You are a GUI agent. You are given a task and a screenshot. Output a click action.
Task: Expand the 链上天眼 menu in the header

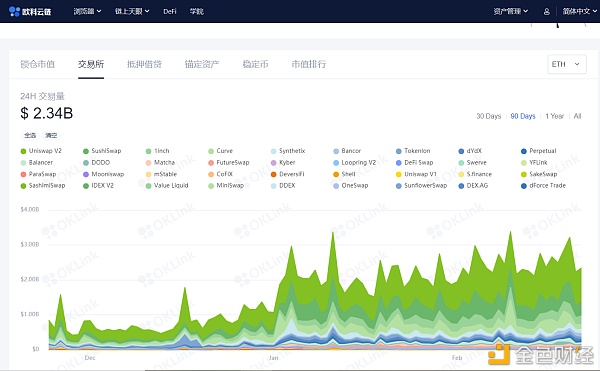[x=132, y=11]
